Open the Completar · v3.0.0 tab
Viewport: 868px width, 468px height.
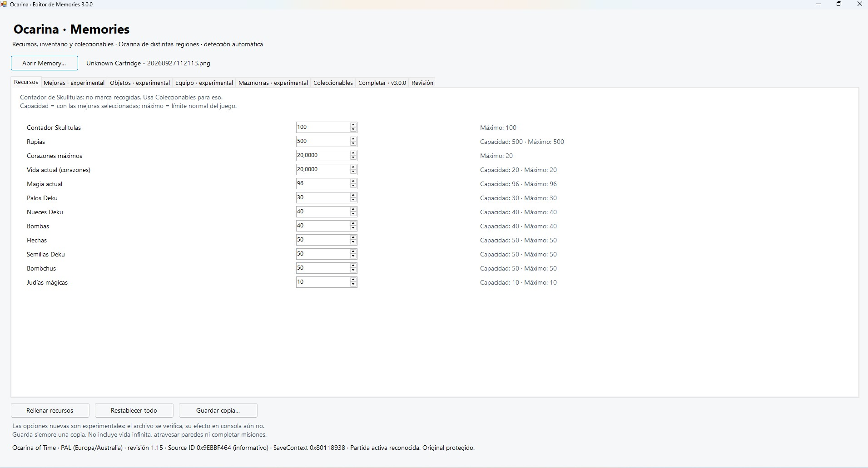382,83
